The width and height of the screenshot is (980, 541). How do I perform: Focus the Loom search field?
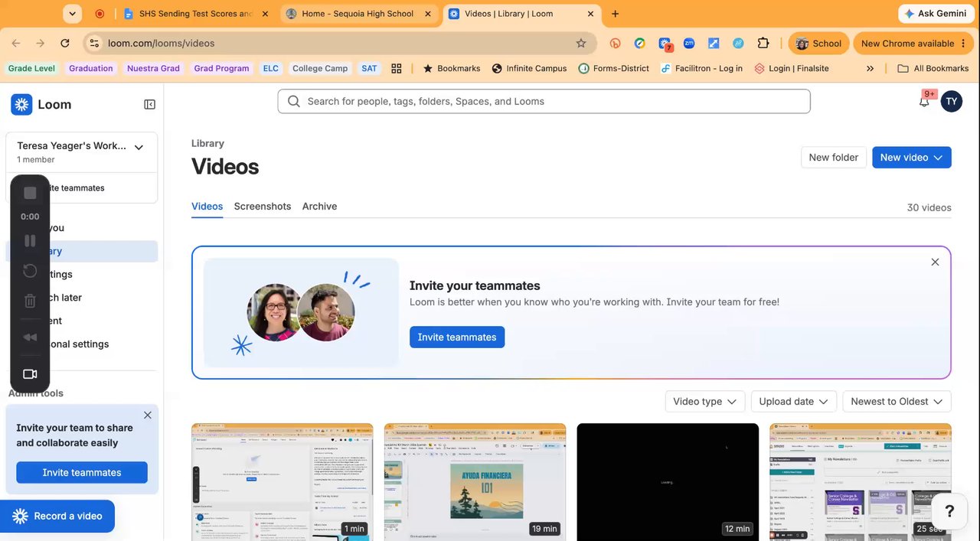coord(544,101)
